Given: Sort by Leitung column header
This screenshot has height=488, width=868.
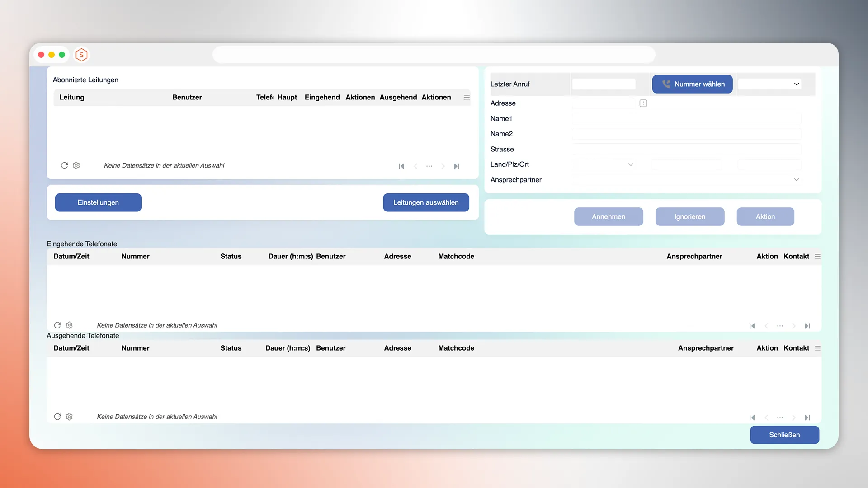Looking at the screenshot, I should pos(72,97).
